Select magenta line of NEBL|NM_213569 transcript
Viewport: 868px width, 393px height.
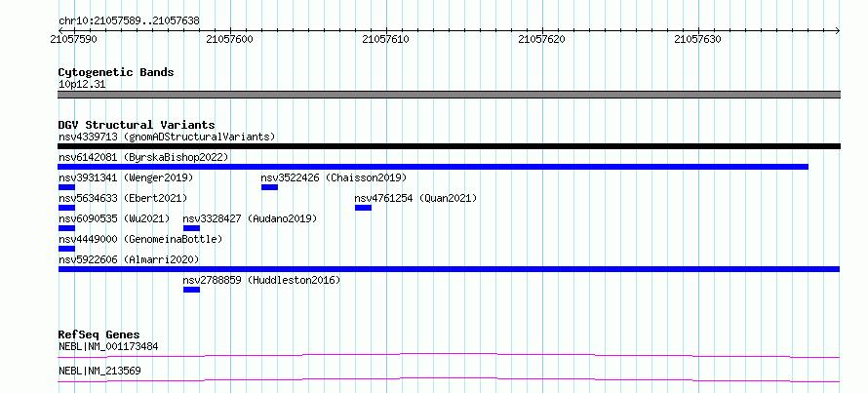449,379
